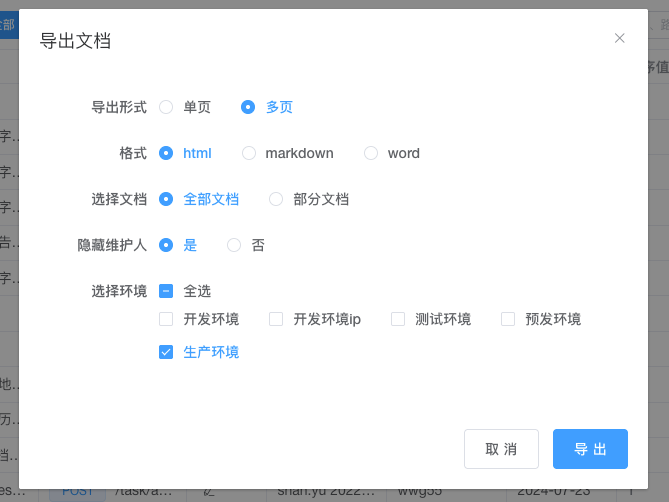Image resolution: width=669 pixels, height=502 pixels.
Task: Select the 多页 export form radio
Action: coord(248,107)
